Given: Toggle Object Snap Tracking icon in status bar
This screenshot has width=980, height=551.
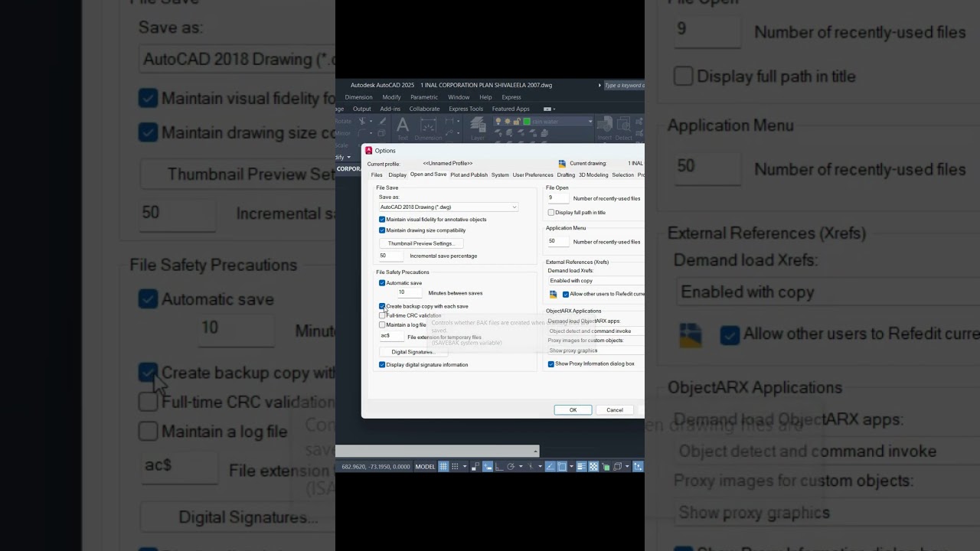Looking at the screenshot, I should tap(550, 466).
